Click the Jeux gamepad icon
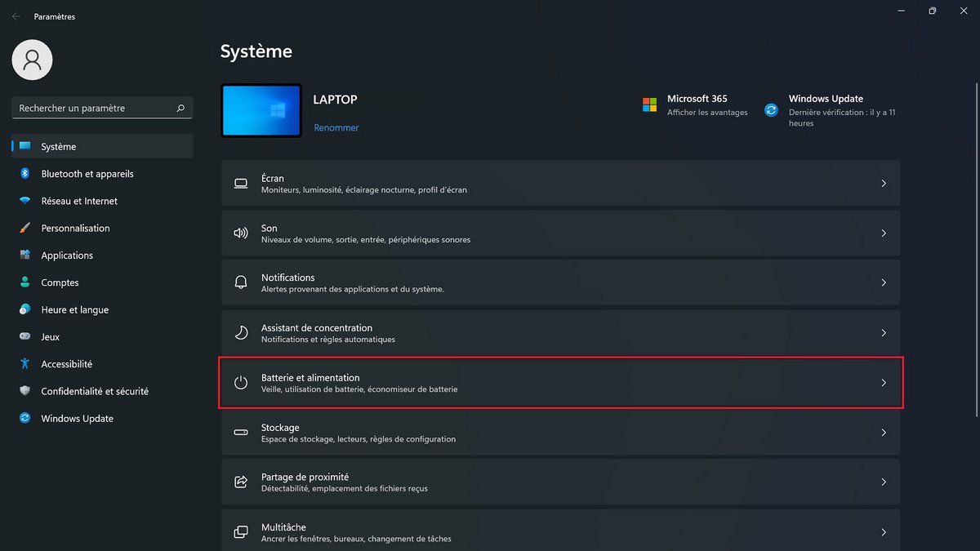Screen dimensions: 980x551 24,337
